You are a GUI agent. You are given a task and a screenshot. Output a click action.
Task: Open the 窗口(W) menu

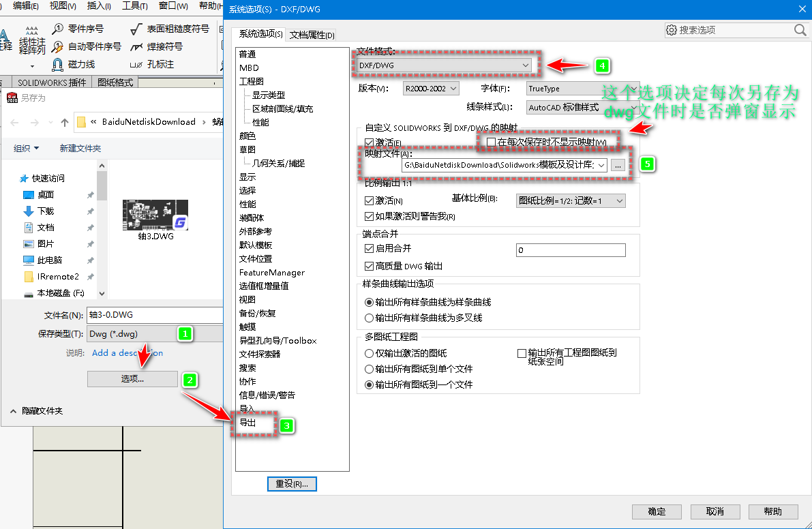pyautogui.click(x=173, y=5)
